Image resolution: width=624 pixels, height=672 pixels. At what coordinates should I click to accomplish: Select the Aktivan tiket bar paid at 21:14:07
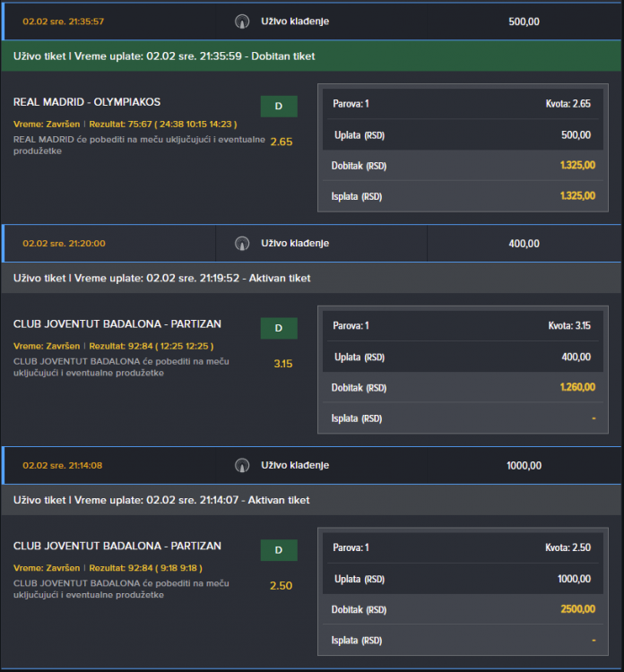tap(311, 500)
